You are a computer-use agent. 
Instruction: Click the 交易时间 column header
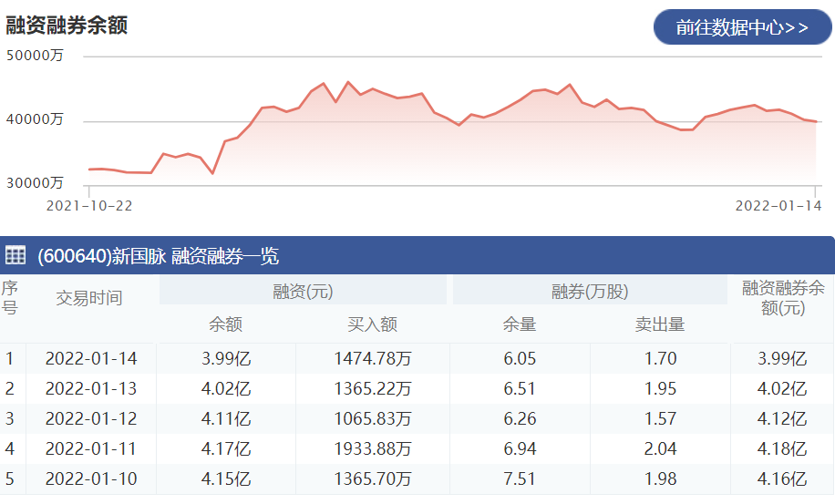click(x=89, y=298)
